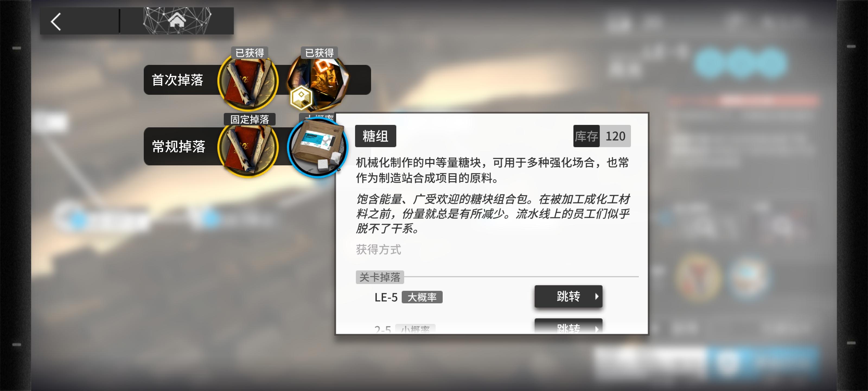Tap the 大概率 tag next to LE-5
This screenshot has height=391, width=868.
tap(422, 297)
